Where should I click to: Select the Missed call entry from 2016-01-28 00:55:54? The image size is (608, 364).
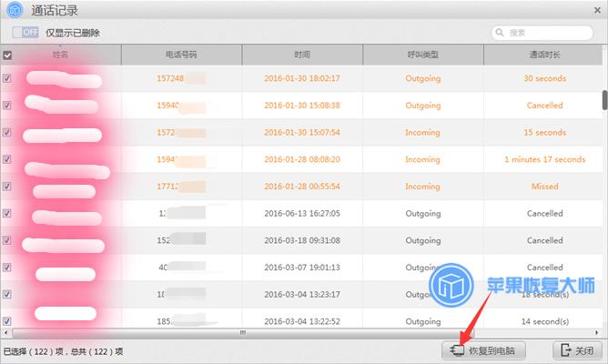(x=544, y=187)
